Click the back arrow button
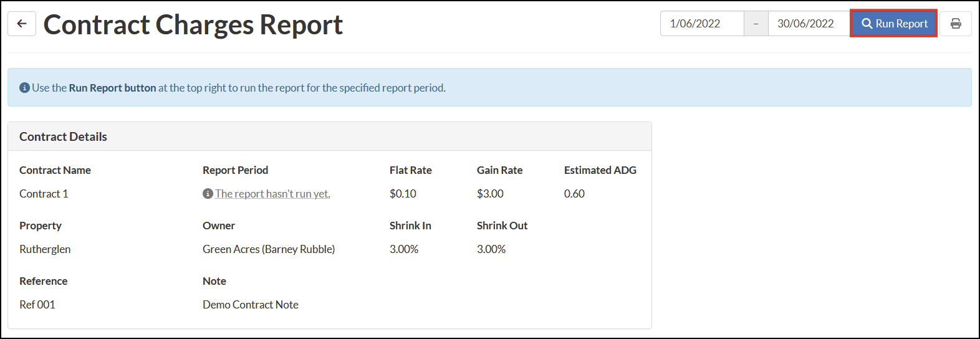 [x=22, y=24]
